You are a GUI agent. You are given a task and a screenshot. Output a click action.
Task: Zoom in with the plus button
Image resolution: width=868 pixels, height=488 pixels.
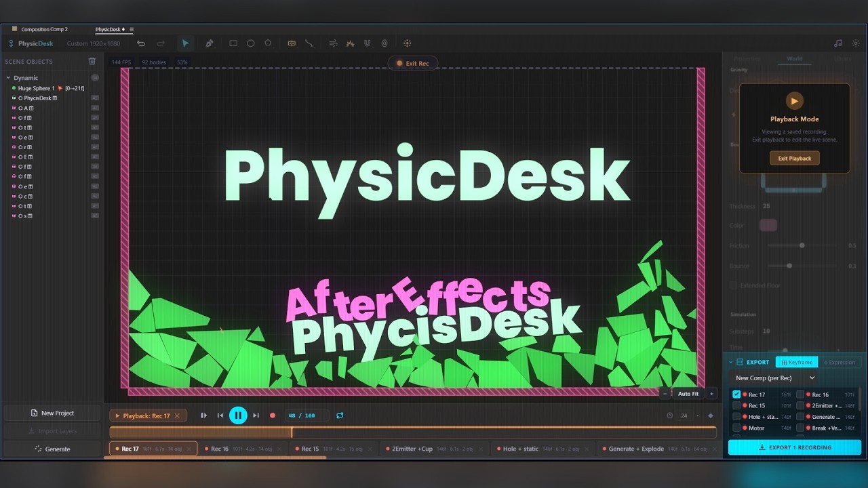click(711, 394)
